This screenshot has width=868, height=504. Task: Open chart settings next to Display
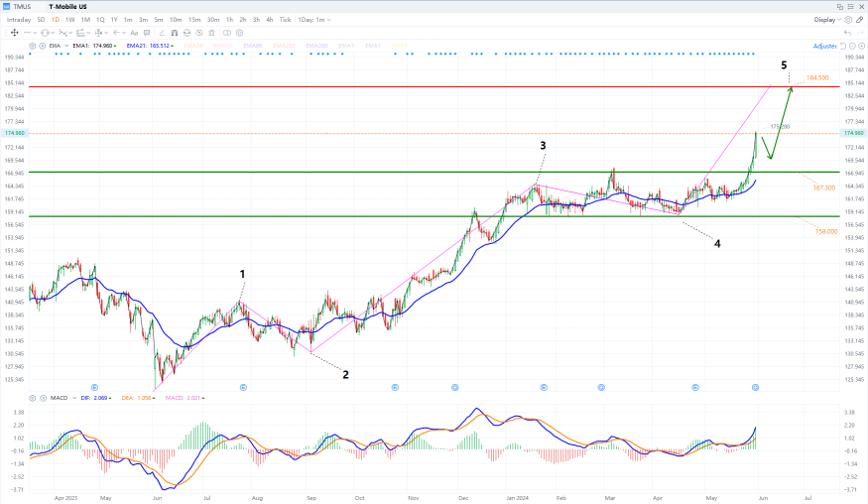coord(848,20)
